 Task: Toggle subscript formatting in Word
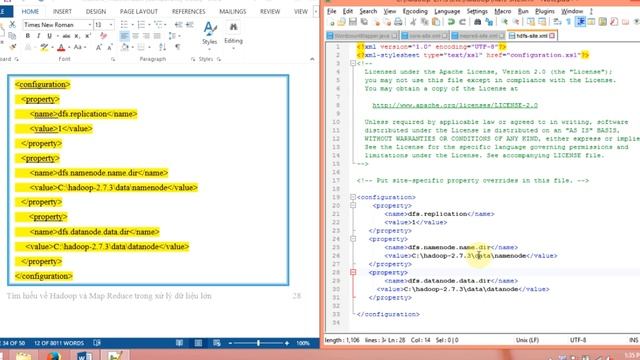pyautogui.click(x=77, y=36)
